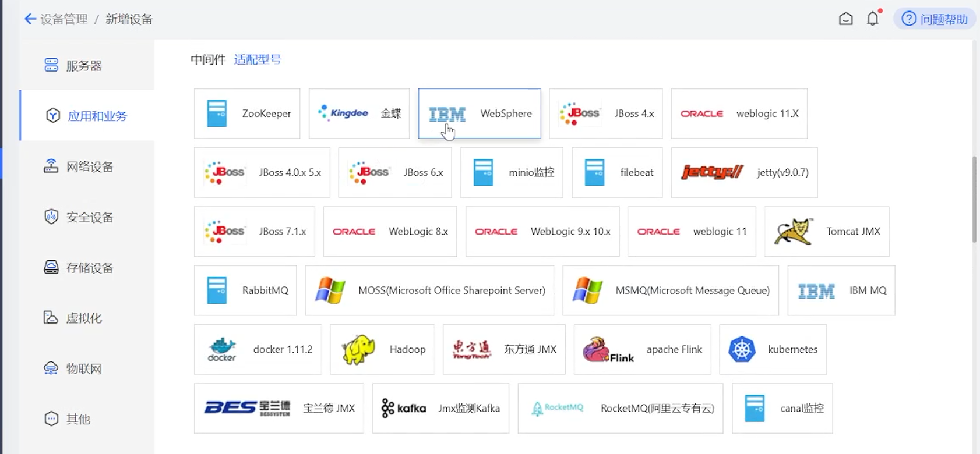This screenshot has width=980, height=454.
Task: Choose the ZooKeeper middleware card
Action: [247, 114]
